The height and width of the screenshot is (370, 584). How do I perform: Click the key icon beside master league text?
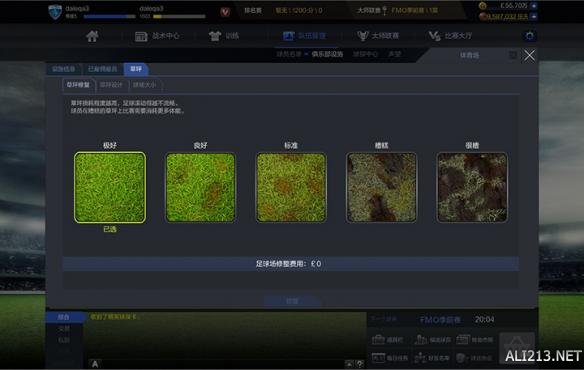pyautogui.click(x=385, y=10)
